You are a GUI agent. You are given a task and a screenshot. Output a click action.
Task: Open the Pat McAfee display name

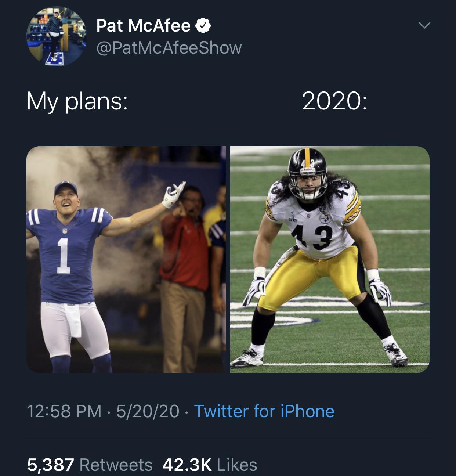click(x=143, y=26)
